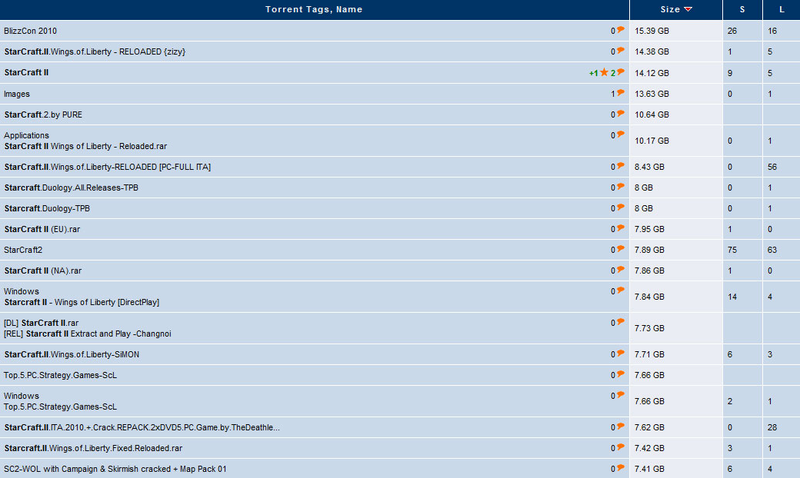Open StarCraft.II.Wings.of.Liberty-SiMON torrent

[71, 355]
